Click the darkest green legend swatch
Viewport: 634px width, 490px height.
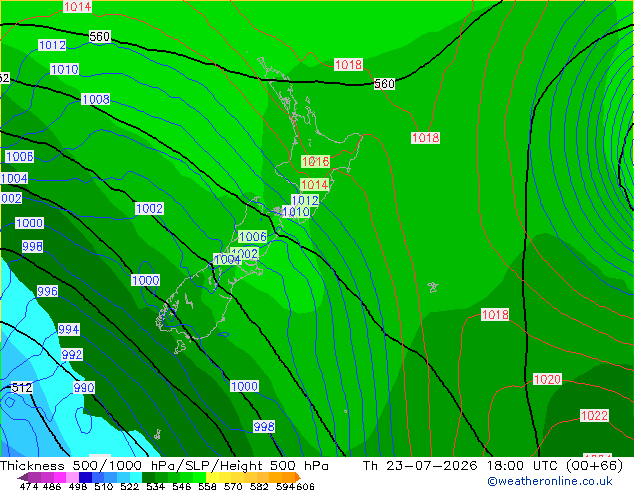148,477
